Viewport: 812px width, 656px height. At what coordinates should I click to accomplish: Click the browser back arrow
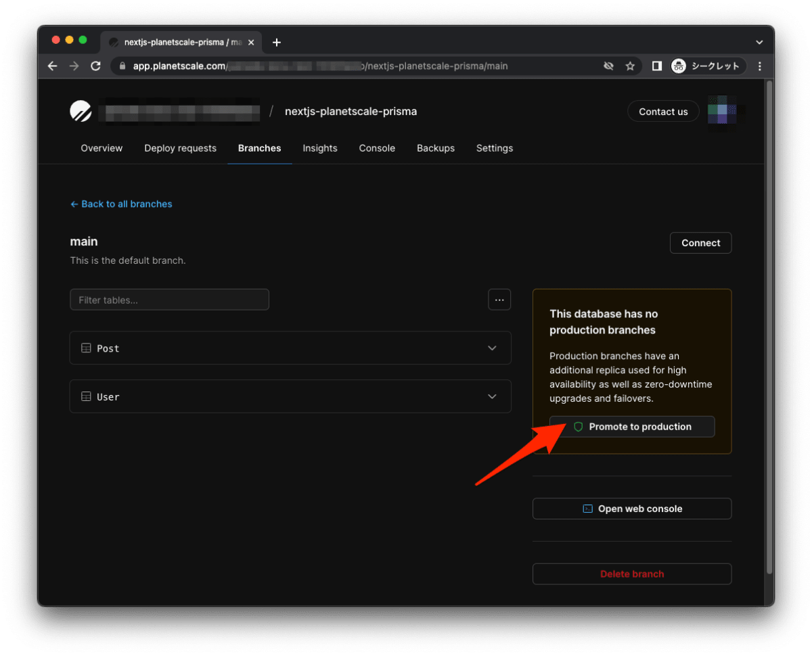click(x=53, y=66)
